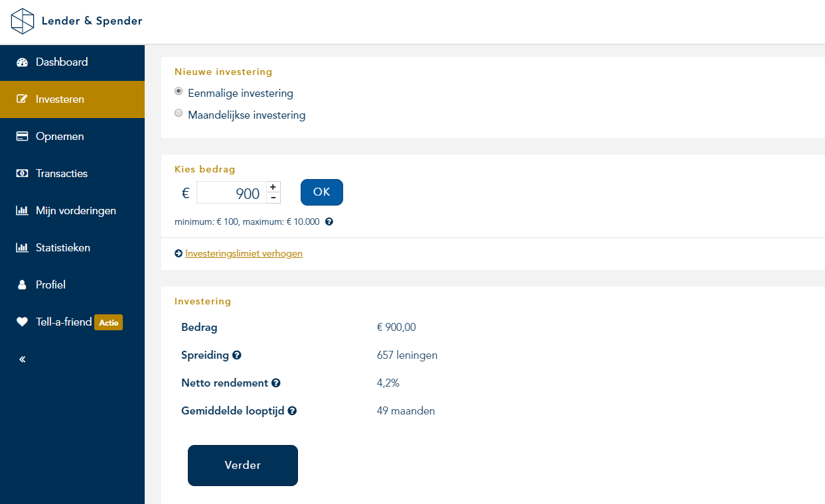This screenshot has height=504, width=825.
Task: Click the Lender & Spender logo
Action: [76, 21]
